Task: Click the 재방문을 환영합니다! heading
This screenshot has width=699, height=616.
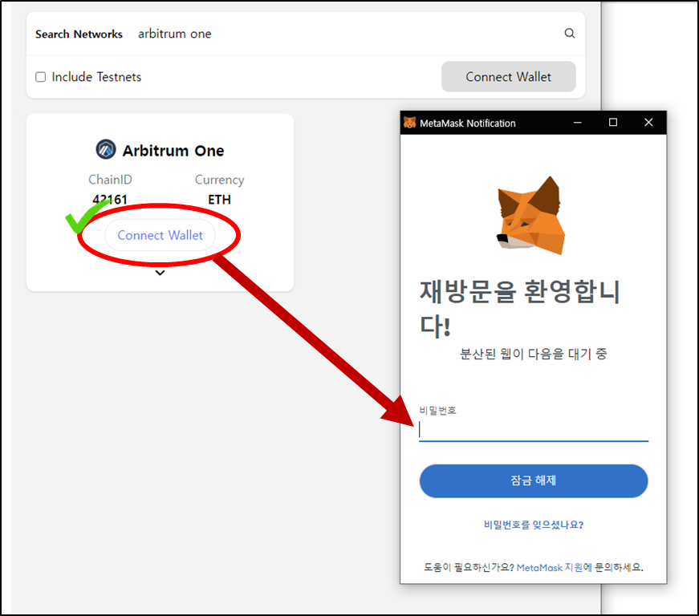Action: (519, 308)
